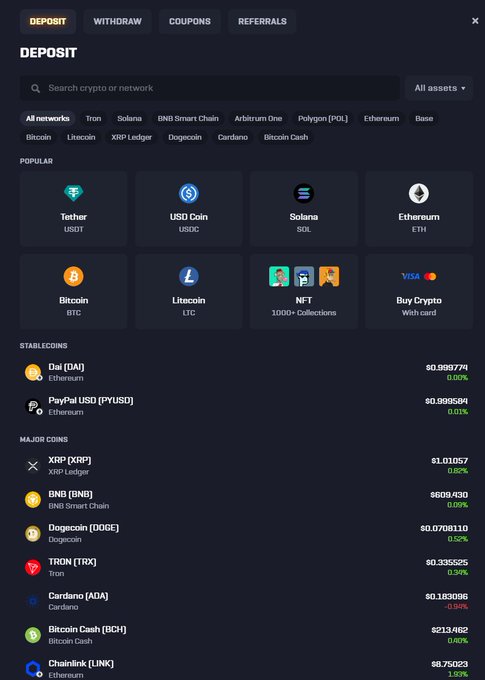Filter by Ethereum network chip
The height and width of the screenshot is (680, 485).
click(381, 118)
